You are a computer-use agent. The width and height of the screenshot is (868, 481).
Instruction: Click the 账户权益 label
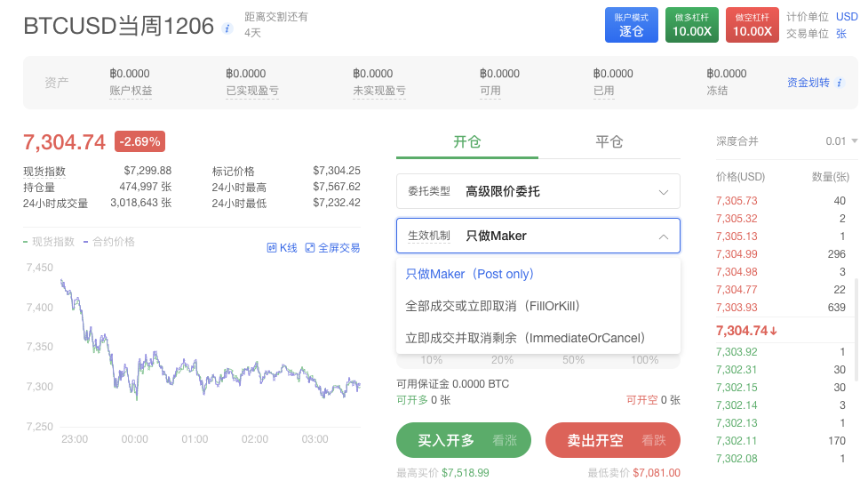[131, 91]
